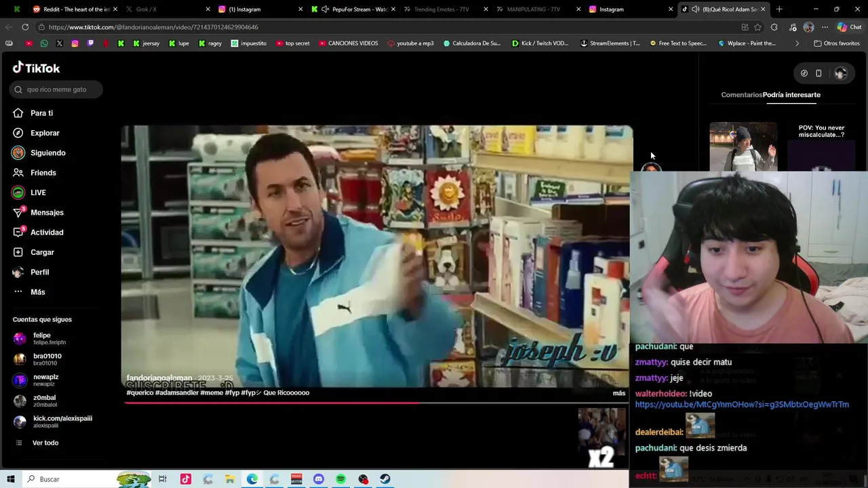Open the CANCIONES VIDEOS bookmark
This screenshot has height=488, width=868.
348,43
